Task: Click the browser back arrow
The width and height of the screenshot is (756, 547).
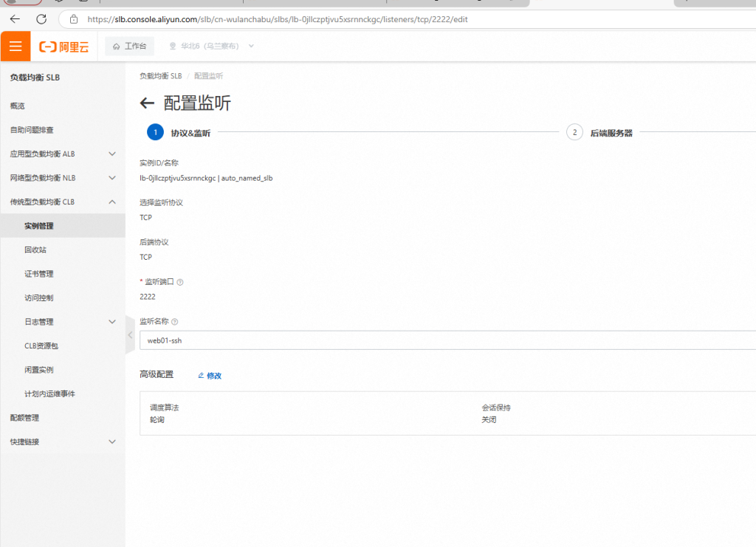Action: coord(15,19)
